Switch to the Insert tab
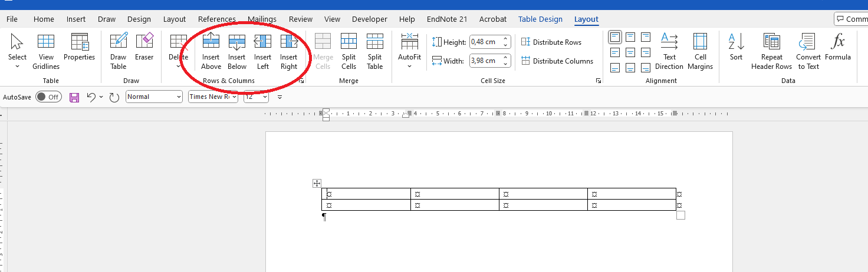 (x=76, y=19)
